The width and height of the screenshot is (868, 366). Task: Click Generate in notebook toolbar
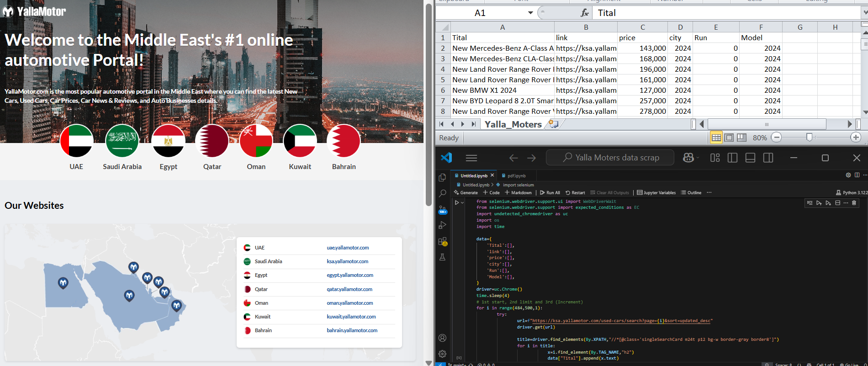(466, 193)
